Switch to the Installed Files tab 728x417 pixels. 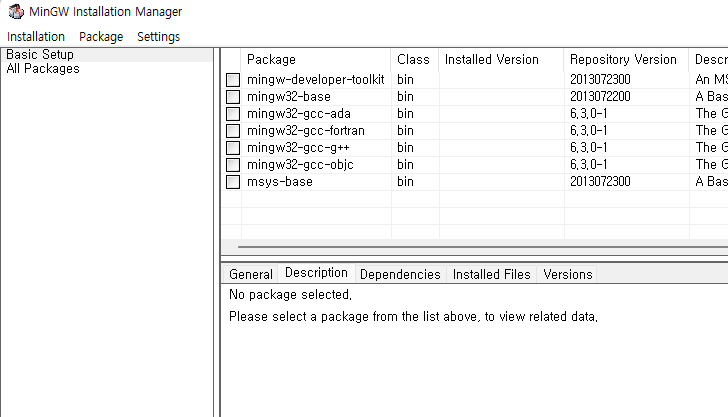pos(491,274)
